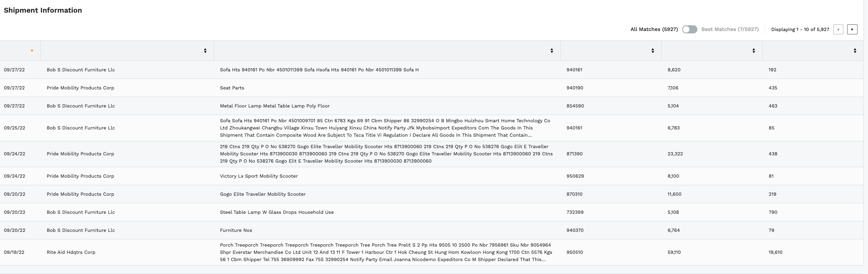Click the 219 Ctns Gogo Elite description cell

pyautogui.click(x=386, y=154)
